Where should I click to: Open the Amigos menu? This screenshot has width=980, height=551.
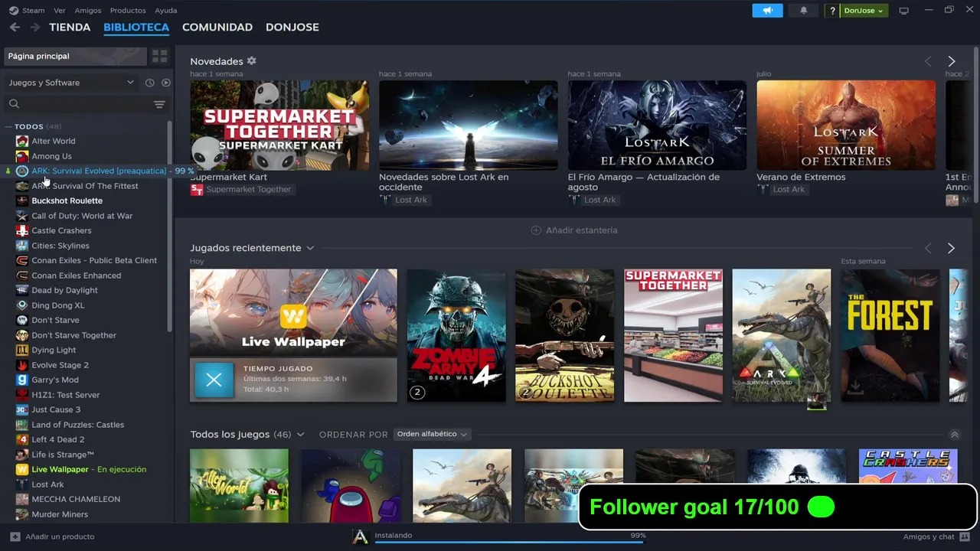(88, 11)
